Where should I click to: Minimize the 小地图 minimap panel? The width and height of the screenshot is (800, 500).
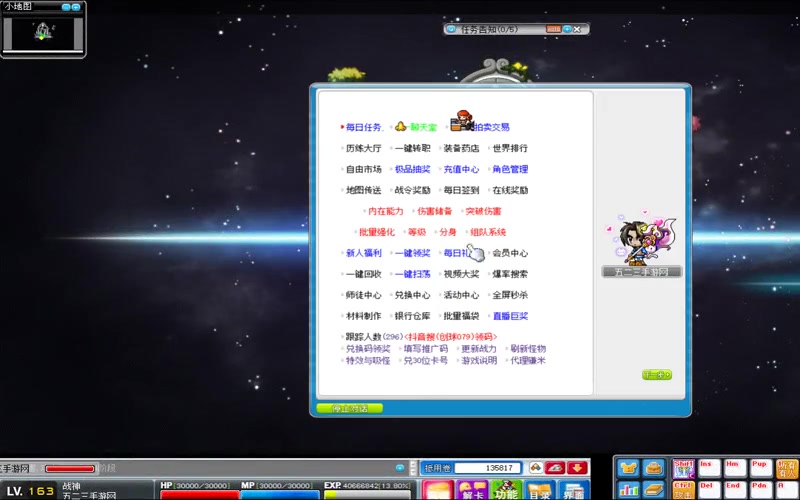[x=65, y=7]
